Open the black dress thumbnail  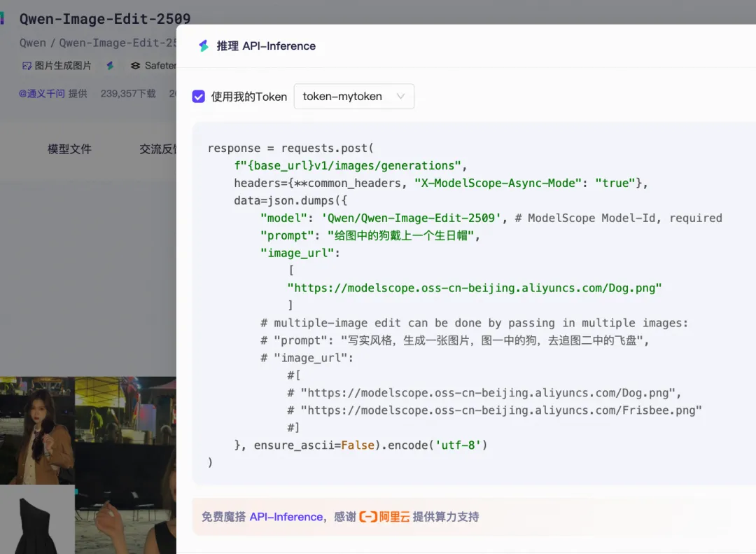pyautogui.click(x=37, y=520)
